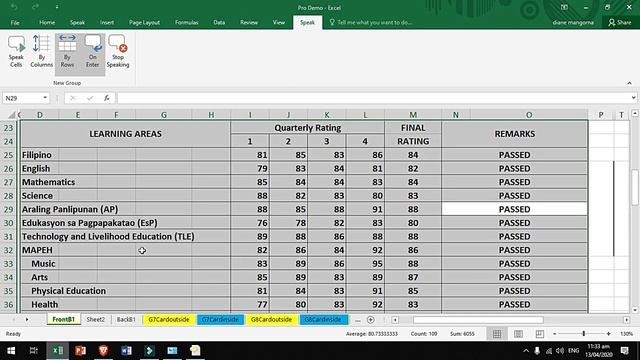This screenshot has height=360, width=640.
Task: Click the horizontal scrollbar right arrow
Action: (x=627, y=320)
